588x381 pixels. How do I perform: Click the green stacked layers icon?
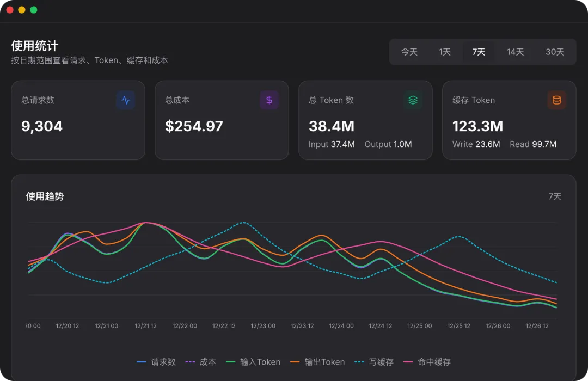(413, 100)
